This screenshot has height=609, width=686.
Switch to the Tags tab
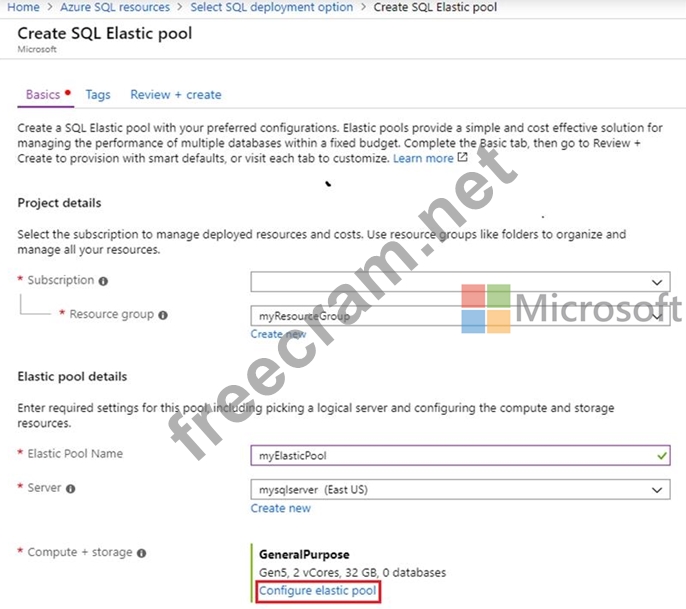[98, 94]
